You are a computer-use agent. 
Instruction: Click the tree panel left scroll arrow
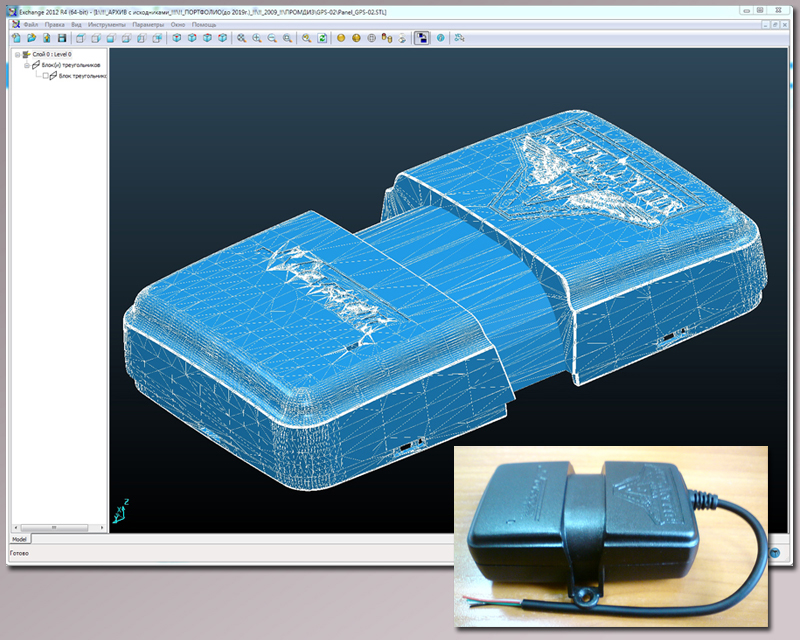click(x=15, y=528)
